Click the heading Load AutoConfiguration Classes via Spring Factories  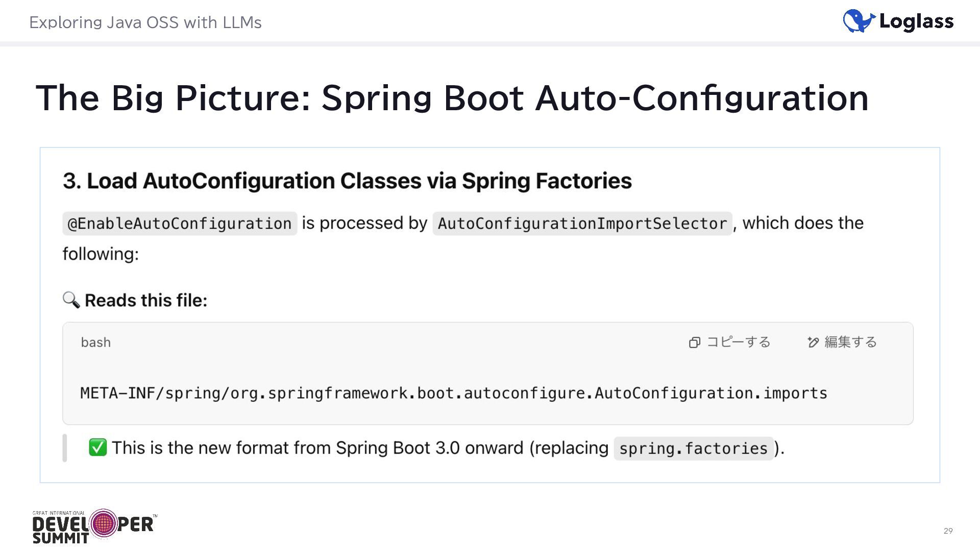point(347,181)
